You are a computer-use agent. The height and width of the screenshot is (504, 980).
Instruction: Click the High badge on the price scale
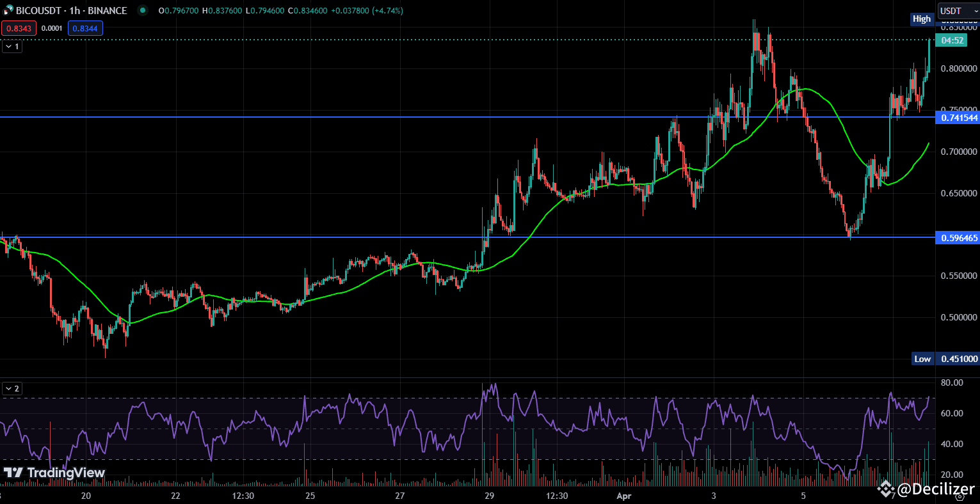click(x=922, y=19)
